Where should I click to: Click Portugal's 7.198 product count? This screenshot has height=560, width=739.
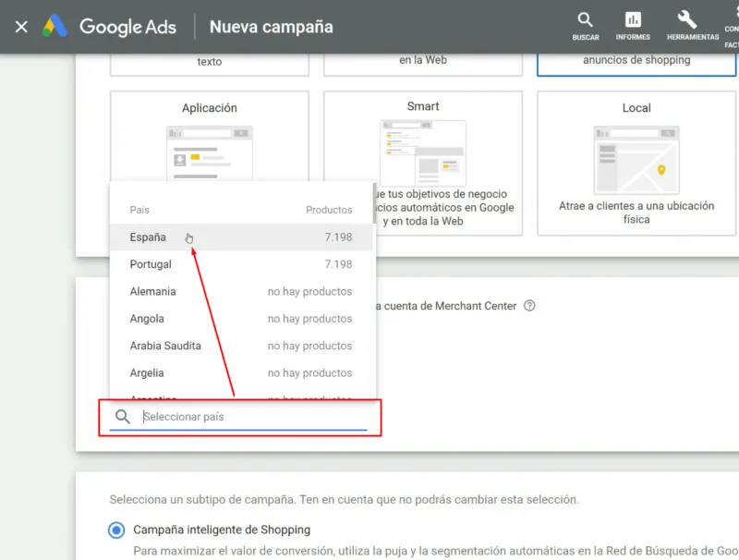coord(338,264)
